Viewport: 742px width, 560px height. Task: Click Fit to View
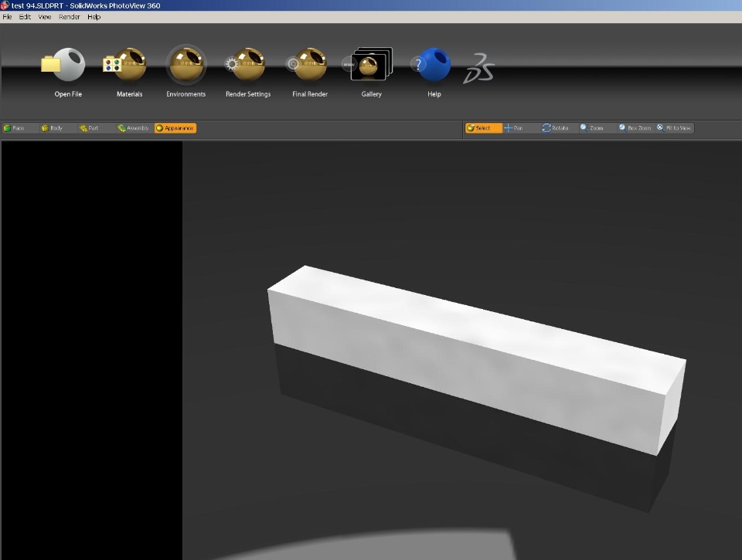point(674,128)
